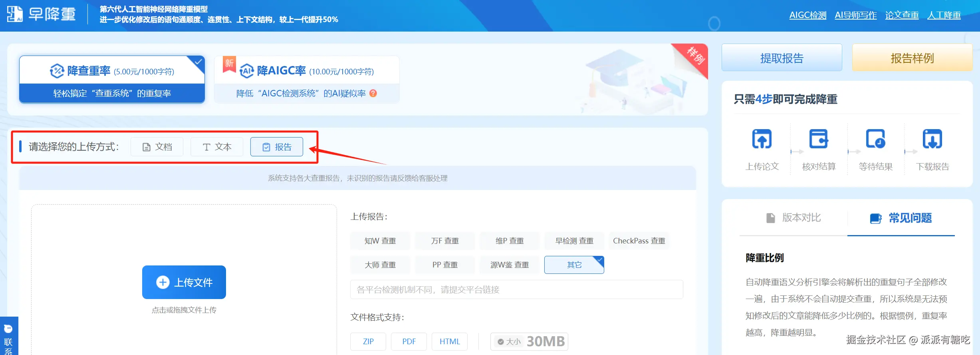Select 维P 查重 report type
Image resolution: width=980 pixels, height=355 pixels.
(x=510, y=241)
